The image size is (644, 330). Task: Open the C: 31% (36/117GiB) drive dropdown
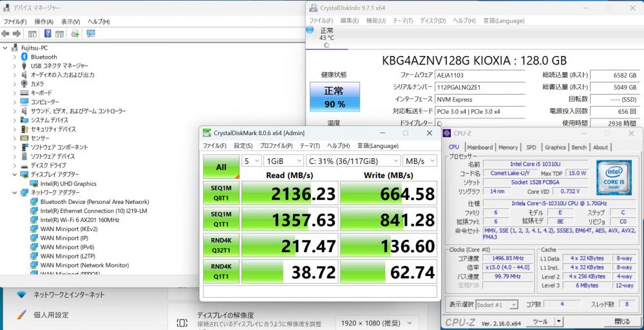tap(354, 161)
